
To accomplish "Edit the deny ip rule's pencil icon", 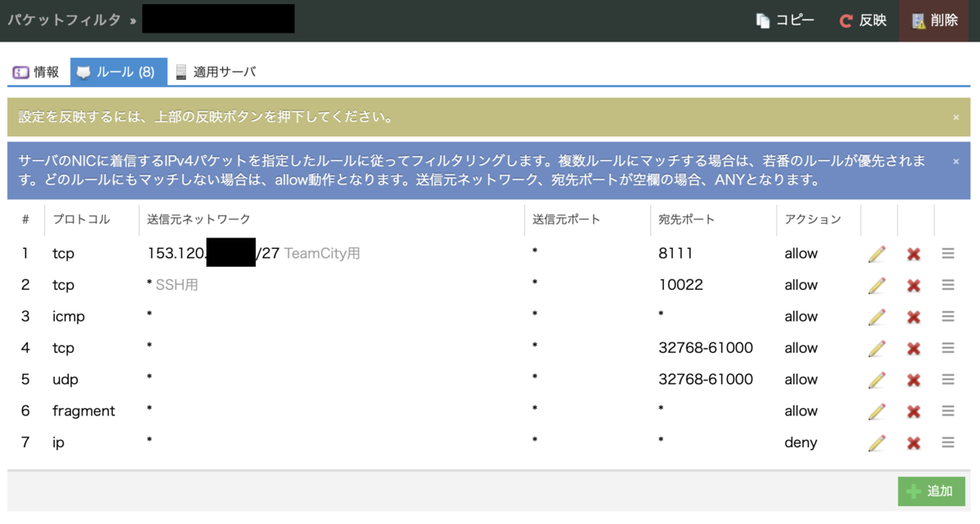I will click(x=877, y=442).
